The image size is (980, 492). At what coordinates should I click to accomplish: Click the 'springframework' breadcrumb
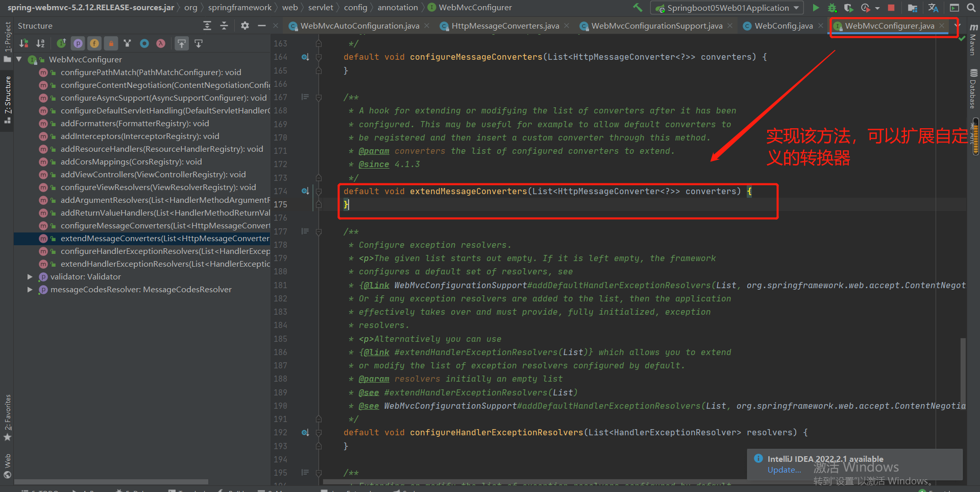point(239,7)
